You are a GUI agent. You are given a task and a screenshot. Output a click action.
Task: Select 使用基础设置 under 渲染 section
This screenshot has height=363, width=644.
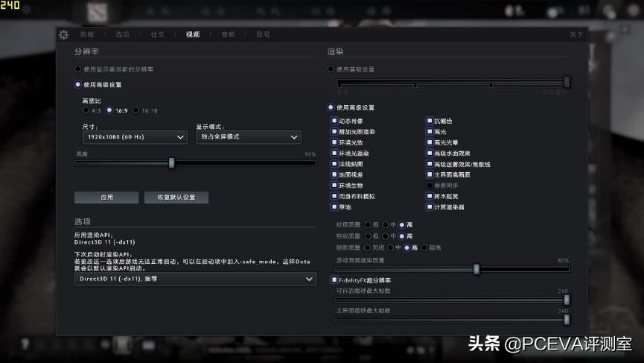point(331,69)
